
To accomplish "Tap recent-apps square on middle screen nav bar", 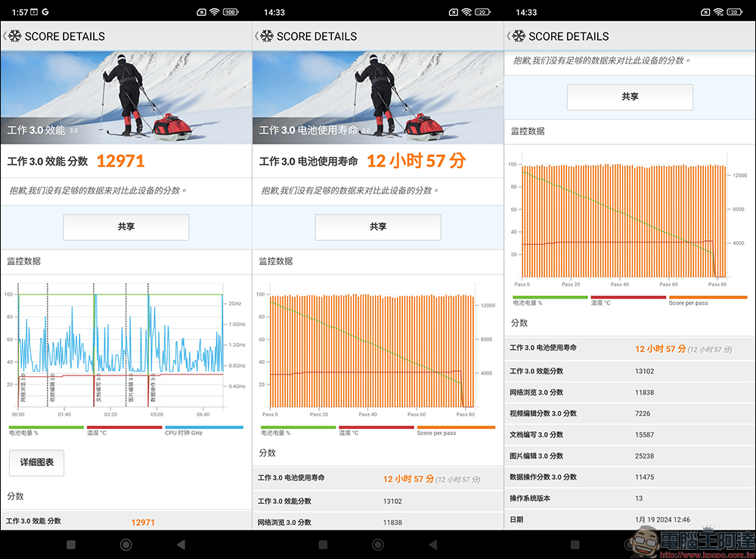I will pyautogui.click(x=323, y=545).
